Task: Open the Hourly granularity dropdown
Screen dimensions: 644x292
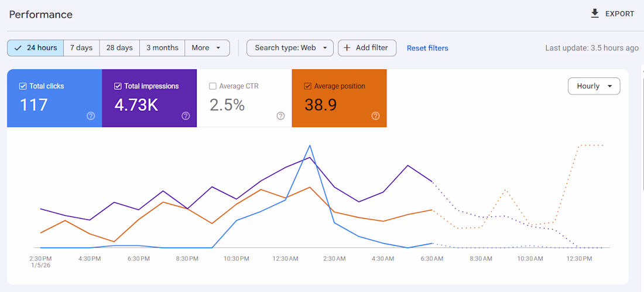Action: [x=594, y=86]
